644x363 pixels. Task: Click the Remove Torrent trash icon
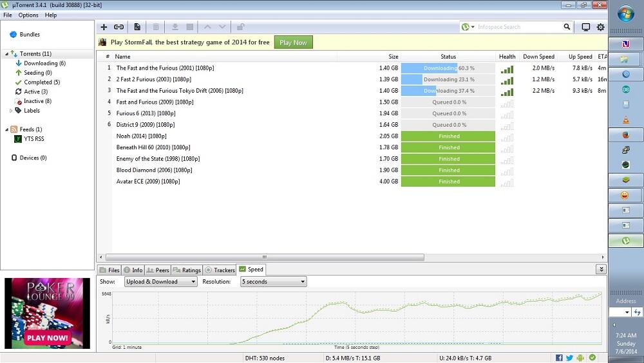(156, 27)
